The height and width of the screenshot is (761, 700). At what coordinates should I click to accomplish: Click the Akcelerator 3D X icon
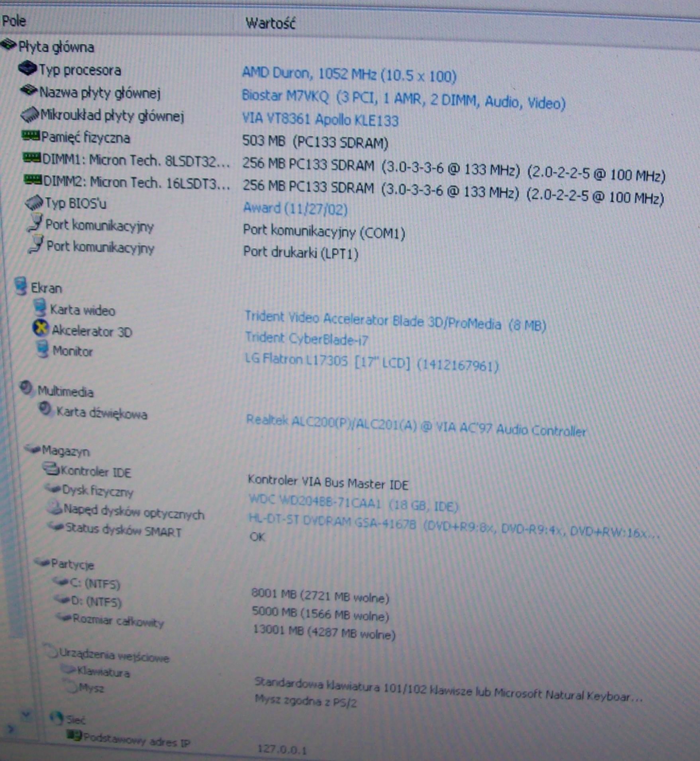click(x=41, y=328)
